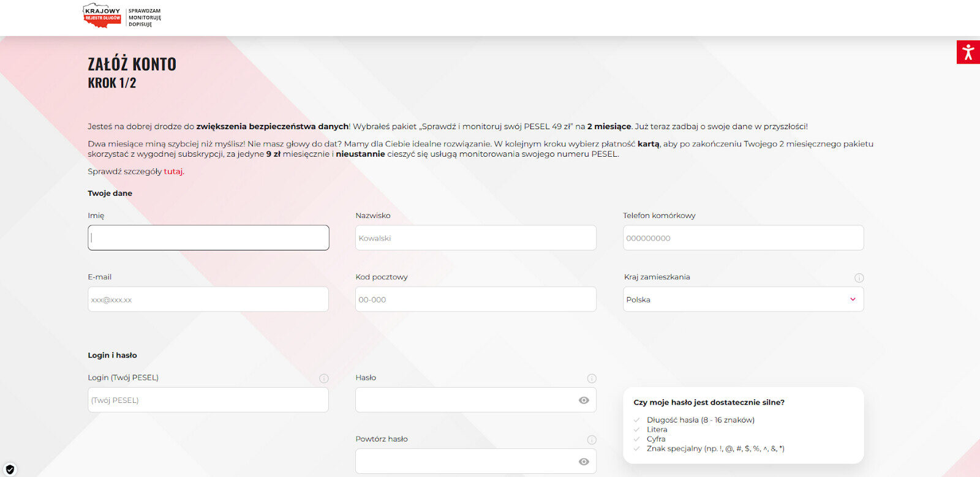Select the Login (Twój PESEL) input

pos(208,400)
